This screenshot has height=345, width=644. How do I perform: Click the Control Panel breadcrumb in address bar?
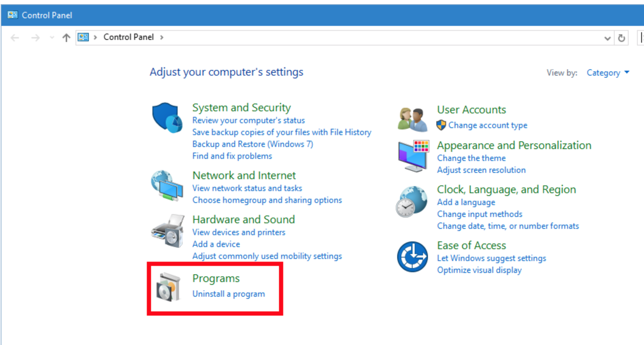click(128, 37)
